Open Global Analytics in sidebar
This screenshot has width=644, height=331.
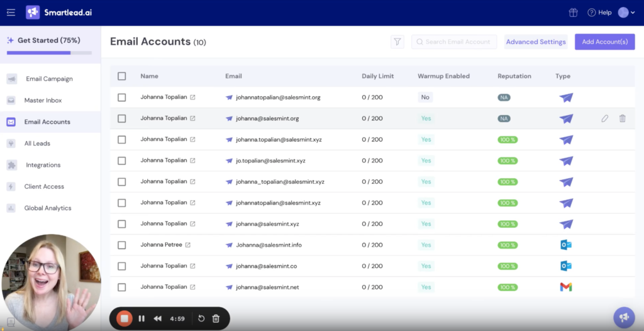(48, 208)
